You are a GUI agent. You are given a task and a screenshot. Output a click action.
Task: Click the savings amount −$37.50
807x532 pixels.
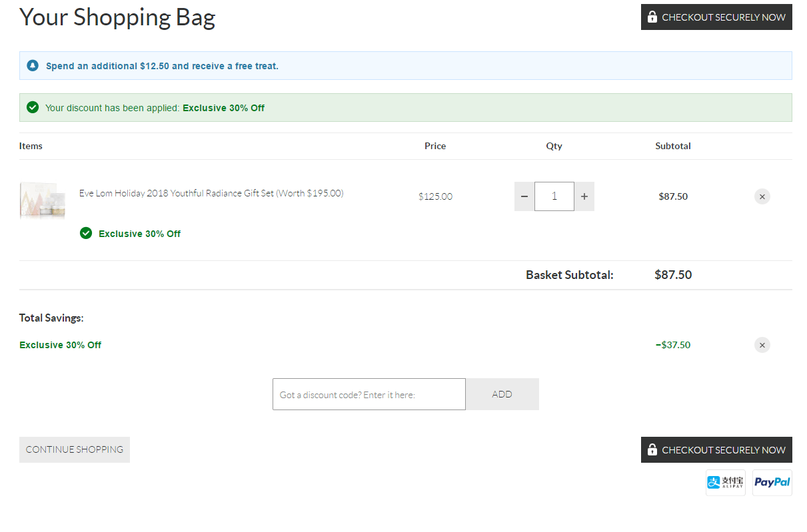[673, 345]
